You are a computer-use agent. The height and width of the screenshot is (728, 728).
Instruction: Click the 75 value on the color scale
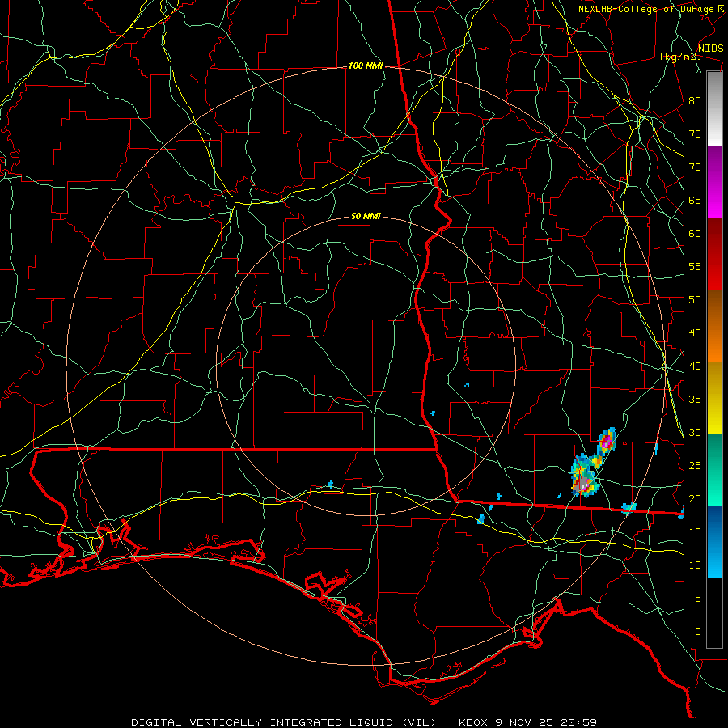[695, 133]
